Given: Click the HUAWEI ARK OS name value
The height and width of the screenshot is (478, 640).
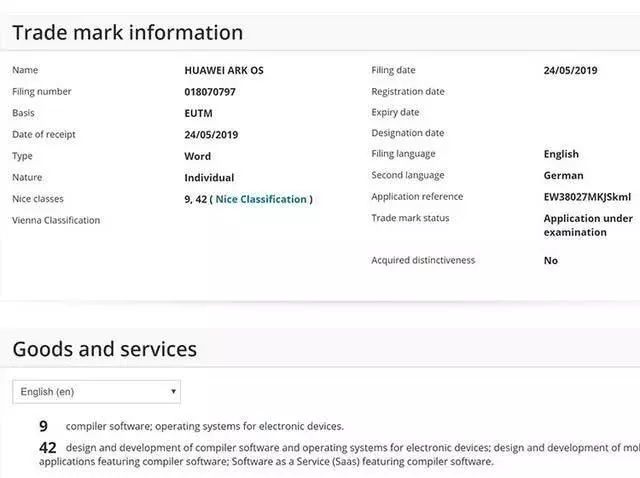Looking at the screenshot, I should (225, 71).
